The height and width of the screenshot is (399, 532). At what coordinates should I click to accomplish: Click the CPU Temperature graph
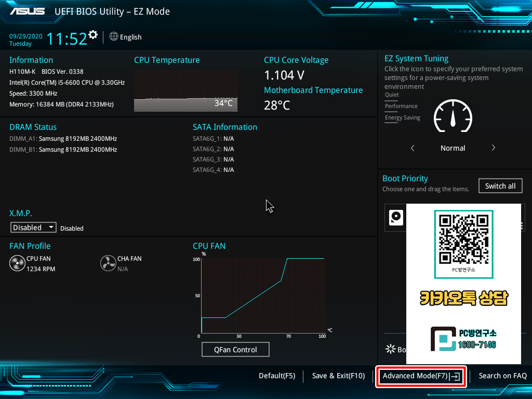click(x=186, y=91)
